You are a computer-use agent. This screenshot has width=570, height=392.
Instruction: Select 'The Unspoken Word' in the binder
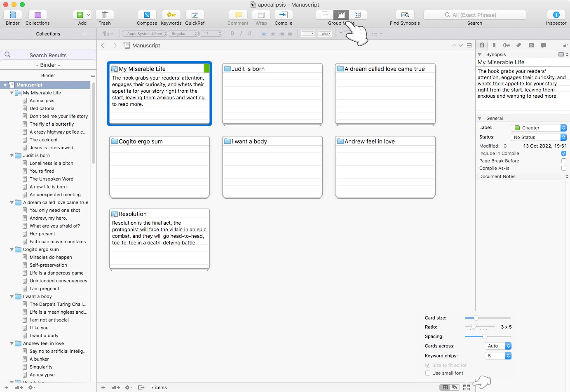52,179
